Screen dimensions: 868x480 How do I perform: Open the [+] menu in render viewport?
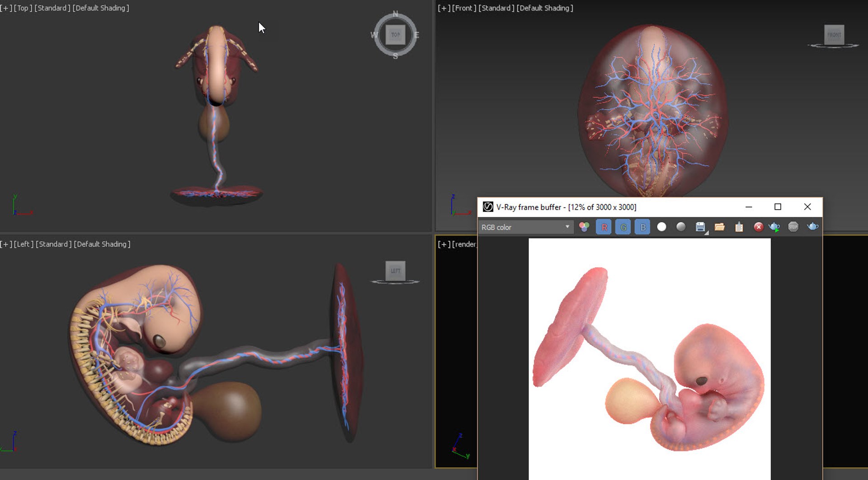[444, 244]
